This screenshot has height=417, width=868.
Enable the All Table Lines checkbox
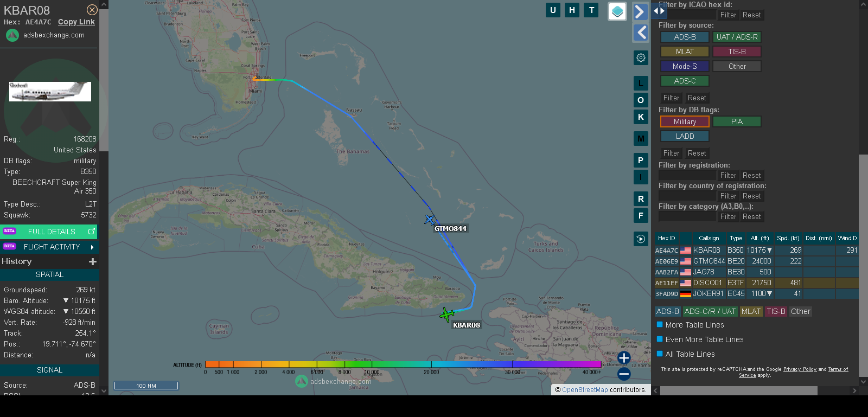(660, 354)
